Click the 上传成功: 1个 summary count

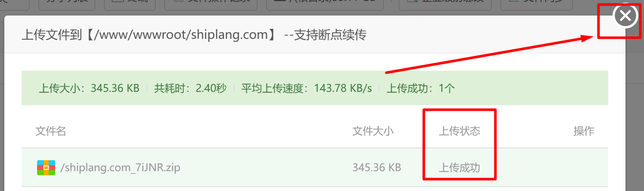click(421, 88)
